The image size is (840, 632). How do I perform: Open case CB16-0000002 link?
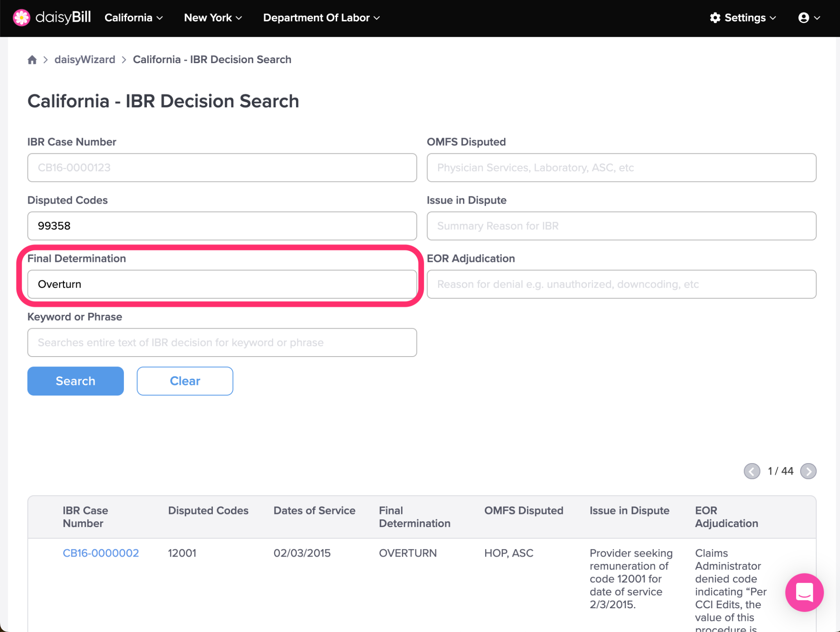click(101, 553)
